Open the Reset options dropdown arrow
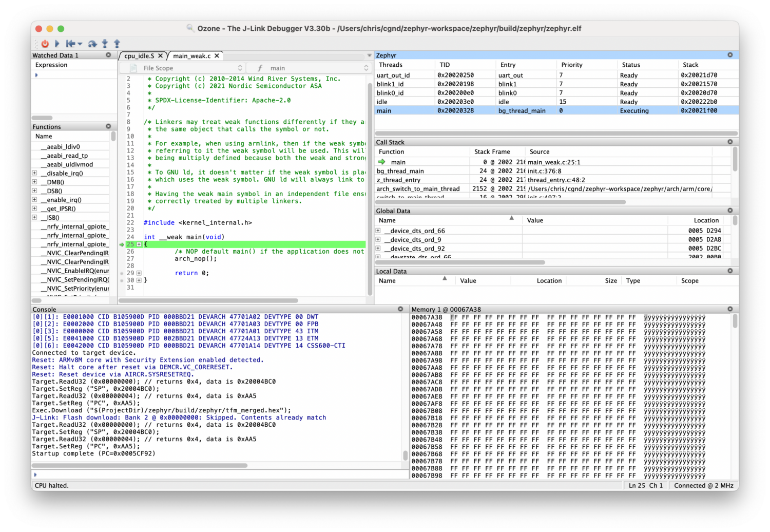 tap(80, 44)
